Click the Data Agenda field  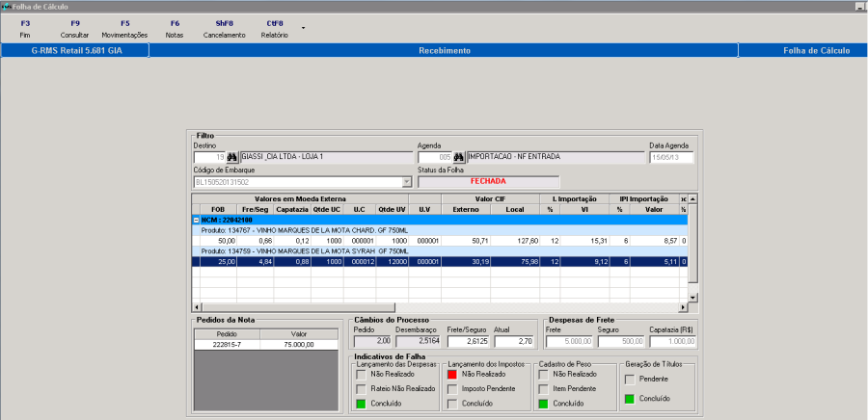[671, 158]
